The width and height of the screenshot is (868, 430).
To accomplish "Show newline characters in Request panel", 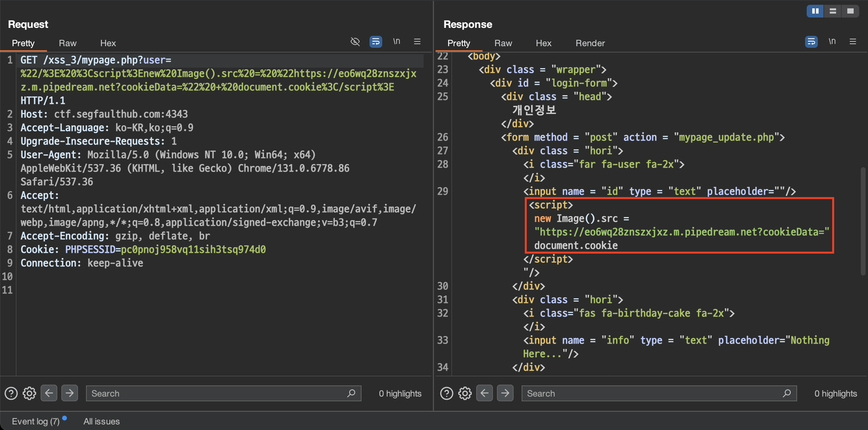I will [x=397, y=41].
